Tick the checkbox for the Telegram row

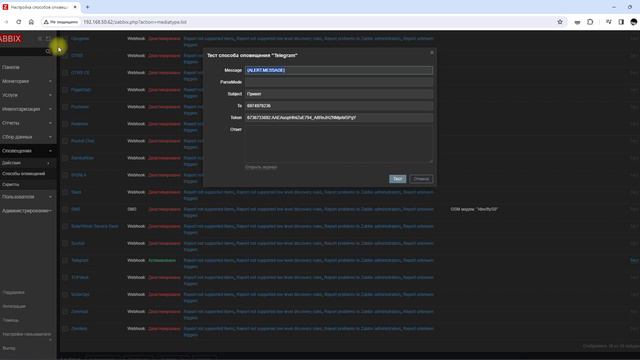click(x=65, y=260)
